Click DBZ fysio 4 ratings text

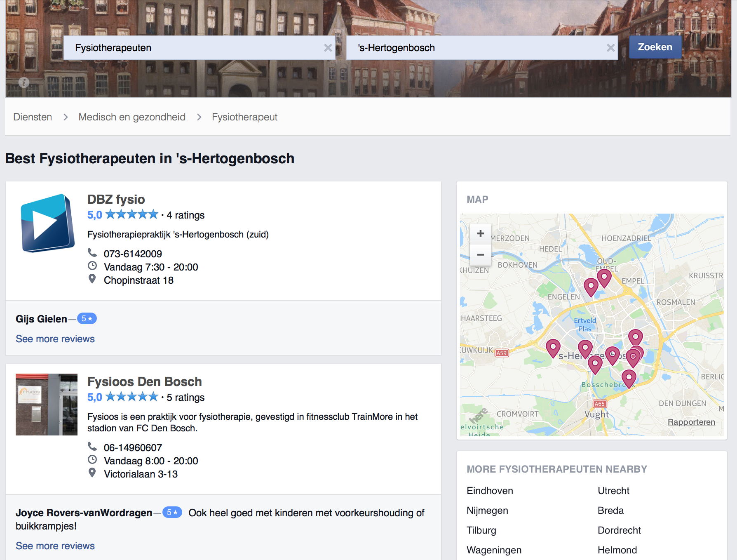tap(185, 215)
